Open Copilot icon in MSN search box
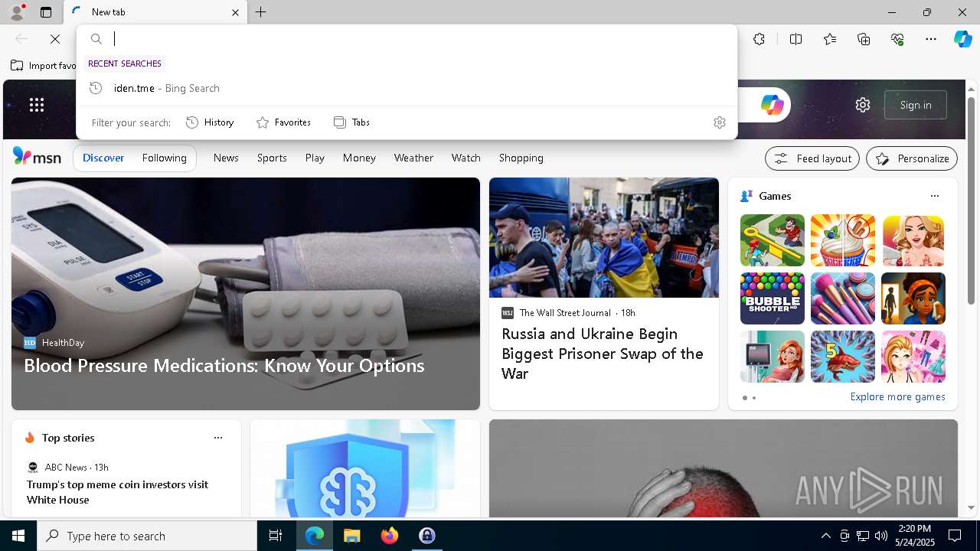 point(772,105)
